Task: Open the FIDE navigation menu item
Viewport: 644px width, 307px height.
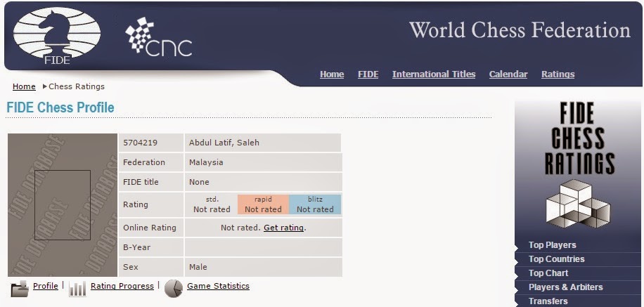Action: [368, 74]
